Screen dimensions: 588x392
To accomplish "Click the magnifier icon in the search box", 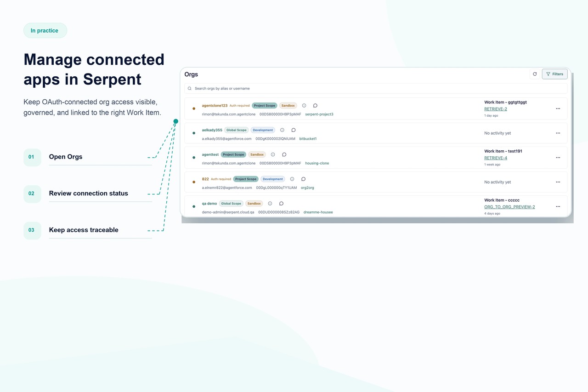I will tap(190, 88).
